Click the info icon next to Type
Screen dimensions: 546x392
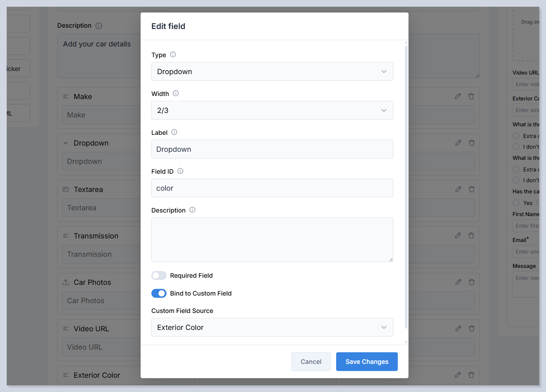[x=173, y=54]
